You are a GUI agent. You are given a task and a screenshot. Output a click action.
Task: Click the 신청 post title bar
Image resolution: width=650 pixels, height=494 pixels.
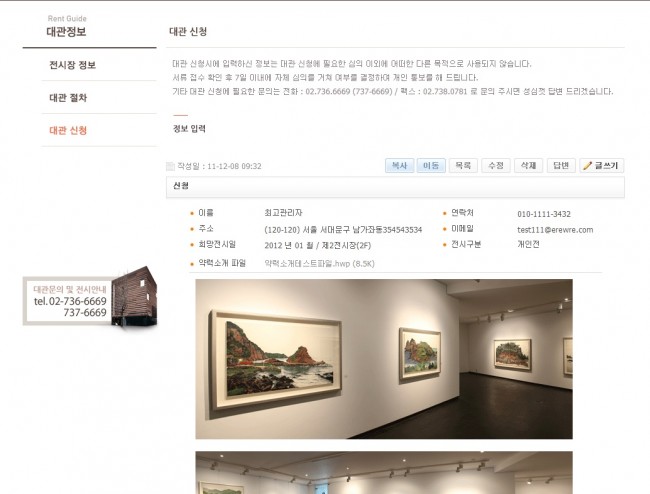coord(395,186)
